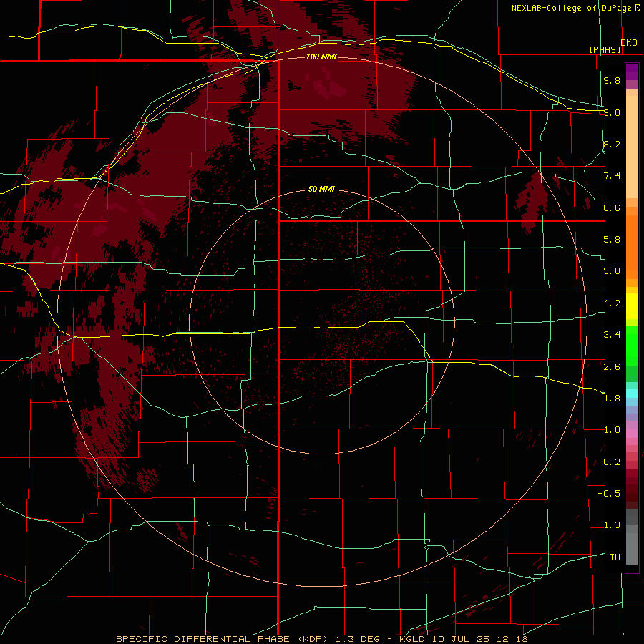Click the 7.4 value on the color scale

(612, 176)
